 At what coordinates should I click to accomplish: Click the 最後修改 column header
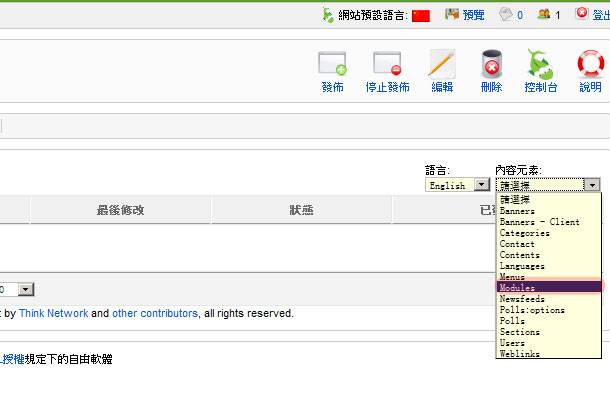click(121, 210)
